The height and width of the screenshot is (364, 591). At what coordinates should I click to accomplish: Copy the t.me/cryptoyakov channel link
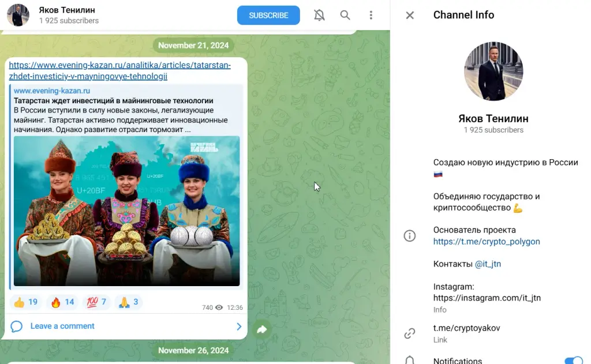[466, 328]
